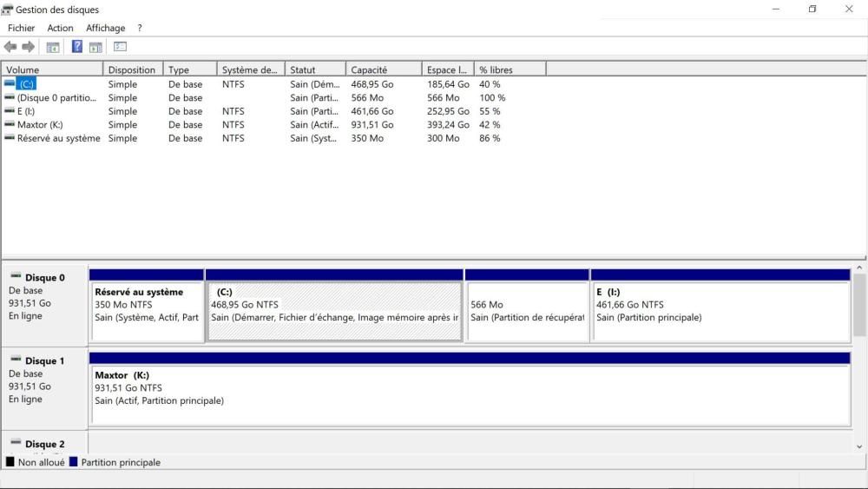Click the 'Sain (Syst...' status cell
The image size is (868, 489).
[x=313, y=138]
